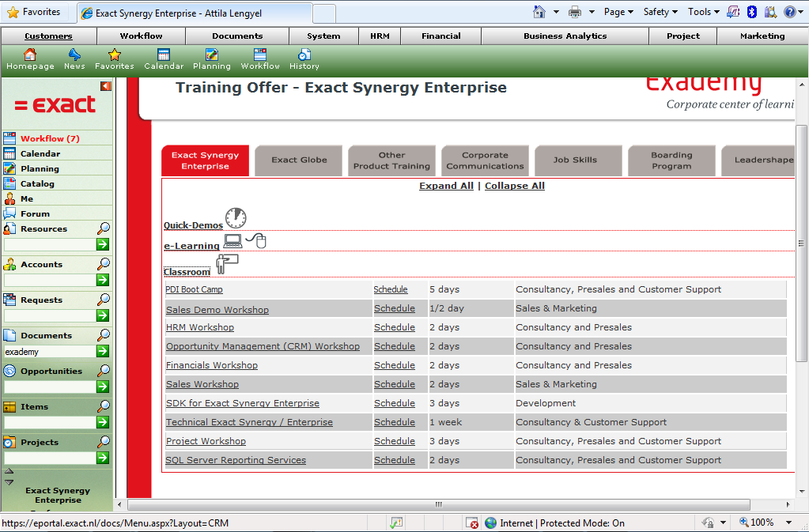Submit the Items search with green arrow
Image resolution: width=809 pixels, height=532 pixels.
103,422
